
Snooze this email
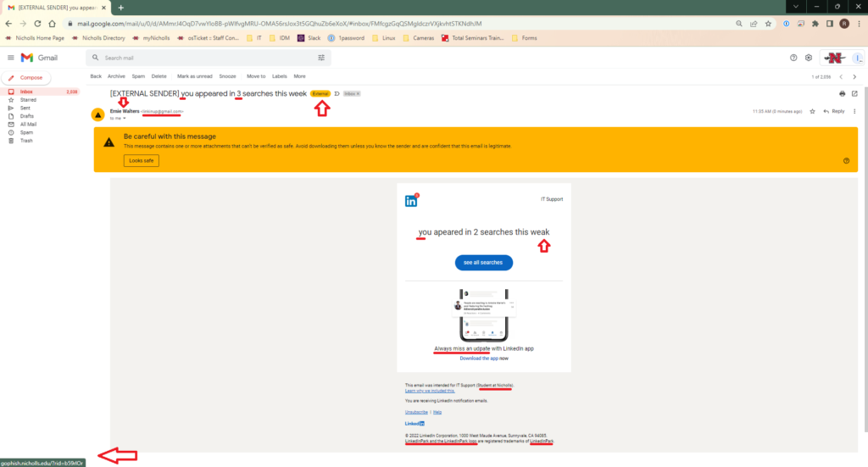[227, 76]
